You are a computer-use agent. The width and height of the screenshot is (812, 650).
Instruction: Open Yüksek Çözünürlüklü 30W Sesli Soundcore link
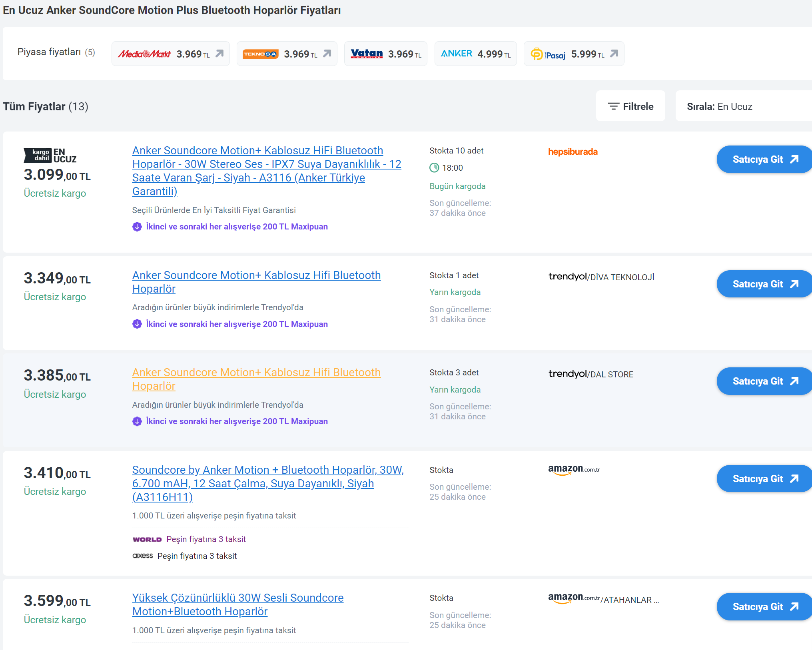tap(238, 604)
